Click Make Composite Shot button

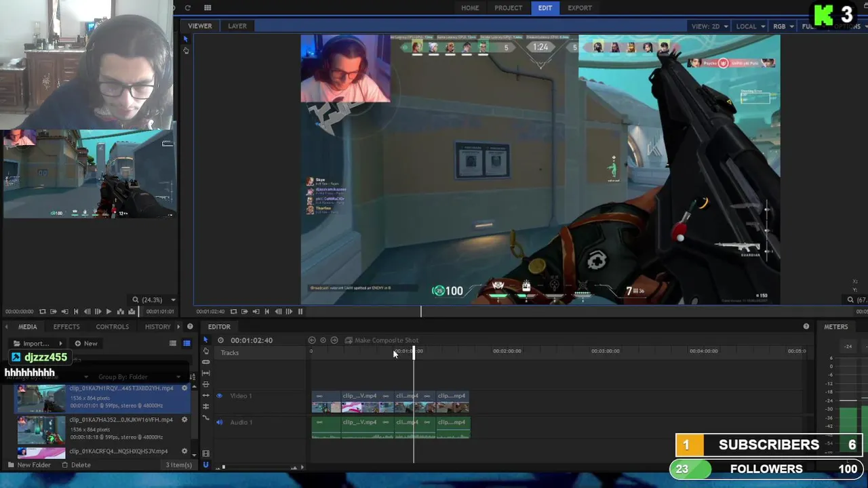[382, 340]
